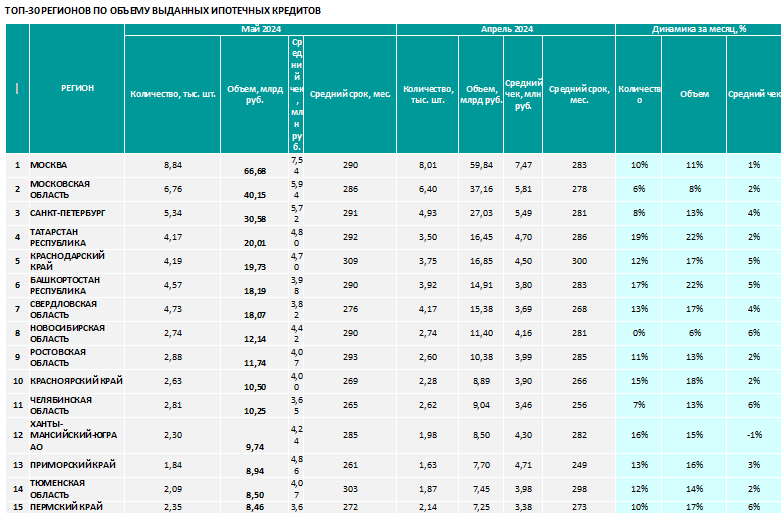Click the 'ХАНТЫ-МАНСИЙСКИЙ-ЮГРА АО' region cell
781x513 pixels.
coord(77,435)
